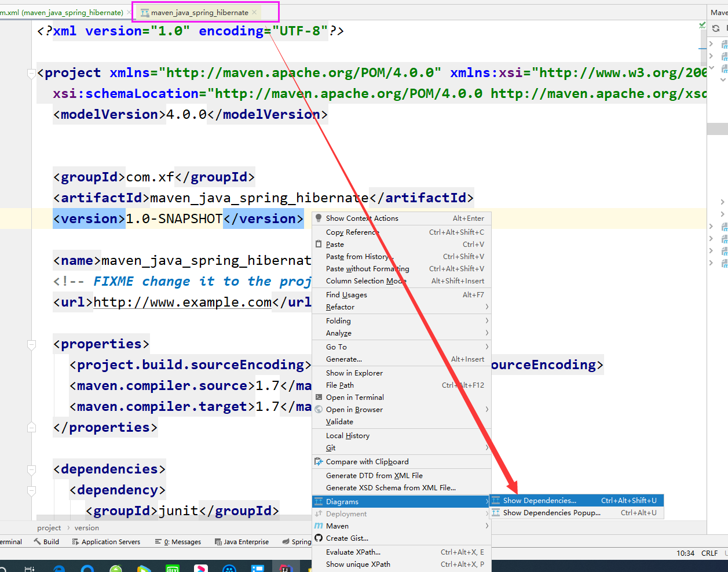Screen dimensions: 728x572
Task: Open the 0: Messages tool window
Action: click(x=178, y=542)
